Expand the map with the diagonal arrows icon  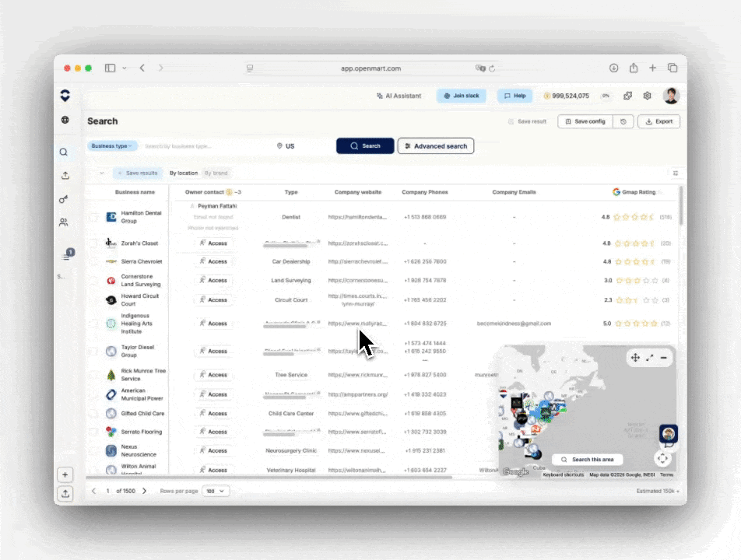tap(650, 358)
